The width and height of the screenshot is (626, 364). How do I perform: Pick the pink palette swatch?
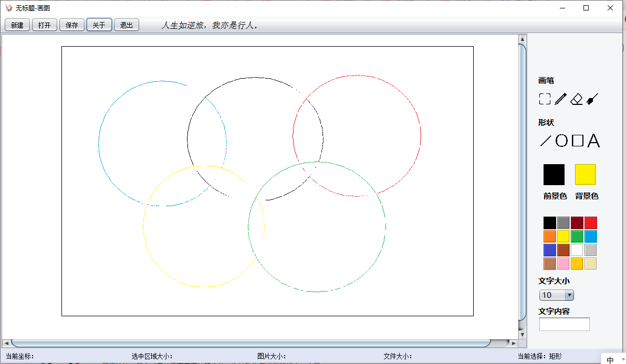point(564,263)
